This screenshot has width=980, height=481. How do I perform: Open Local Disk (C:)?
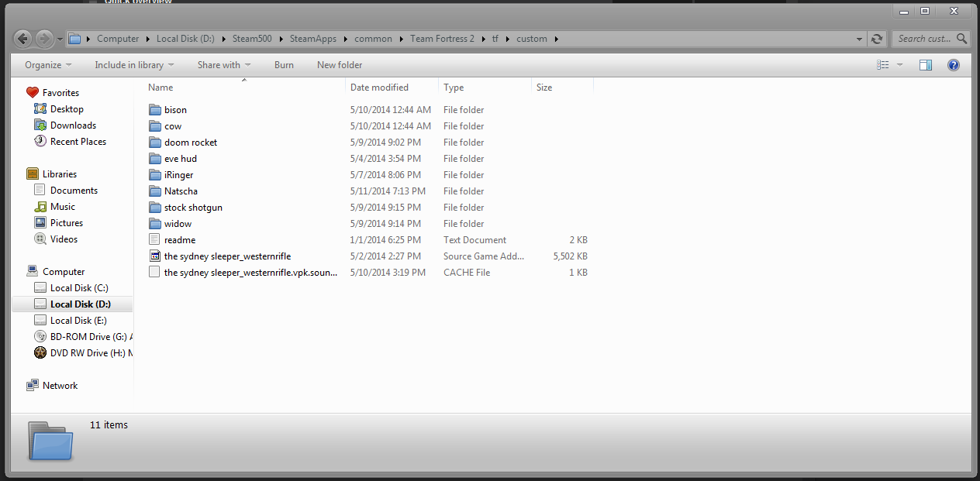click(71, 288)
